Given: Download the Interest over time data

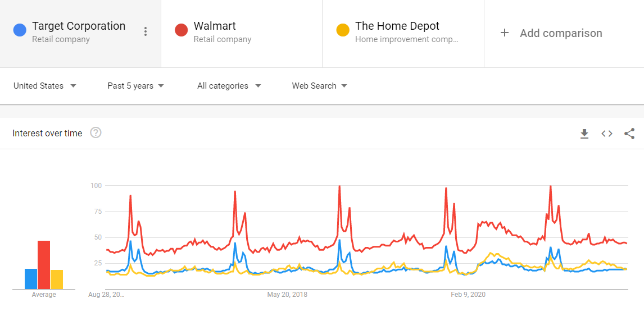Looking at the screenshot, I should 584,134.
